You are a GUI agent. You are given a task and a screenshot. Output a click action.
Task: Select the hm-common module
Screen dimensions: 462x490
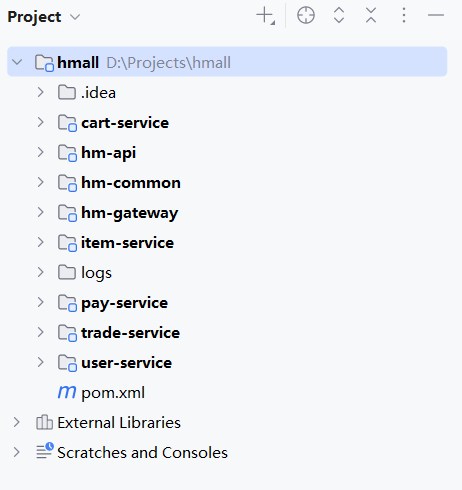[x=131, y=183]
